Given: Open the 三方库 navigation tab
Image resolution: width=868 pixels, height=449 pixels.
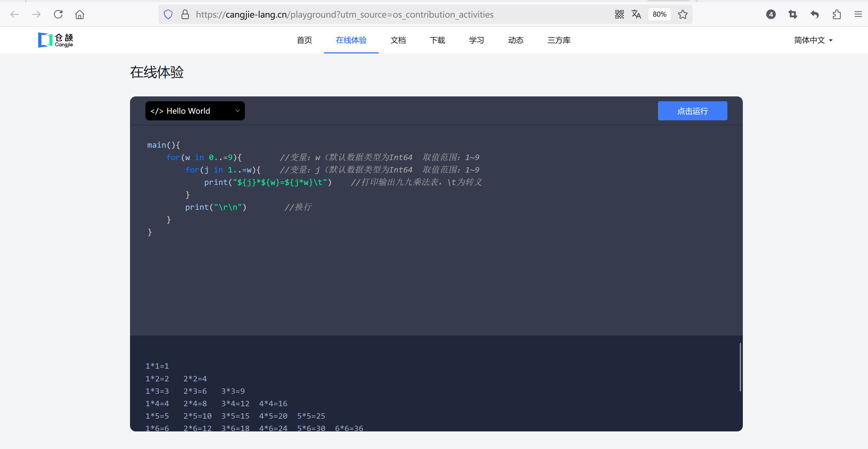Looking at the screenshot, I should (559, 40).
